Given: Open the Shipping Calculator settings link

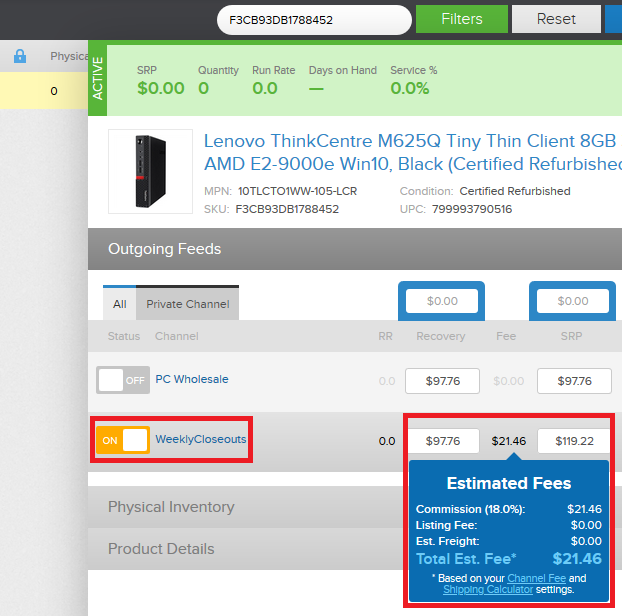Looking at the screenshot, I should tap(488, 589).
